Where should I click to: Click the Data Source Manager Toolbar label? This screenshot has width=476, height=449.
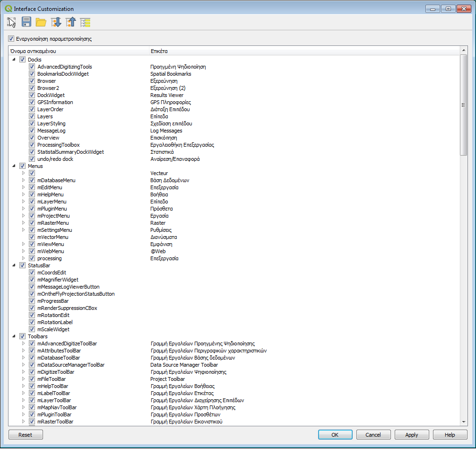184,365
